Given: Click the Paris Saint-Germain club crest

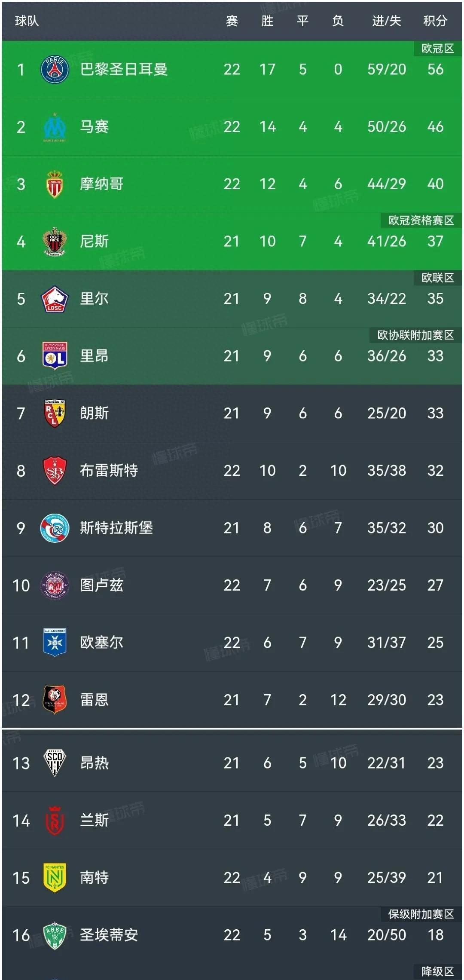Looking at the screenshot, I should [55, 69].
